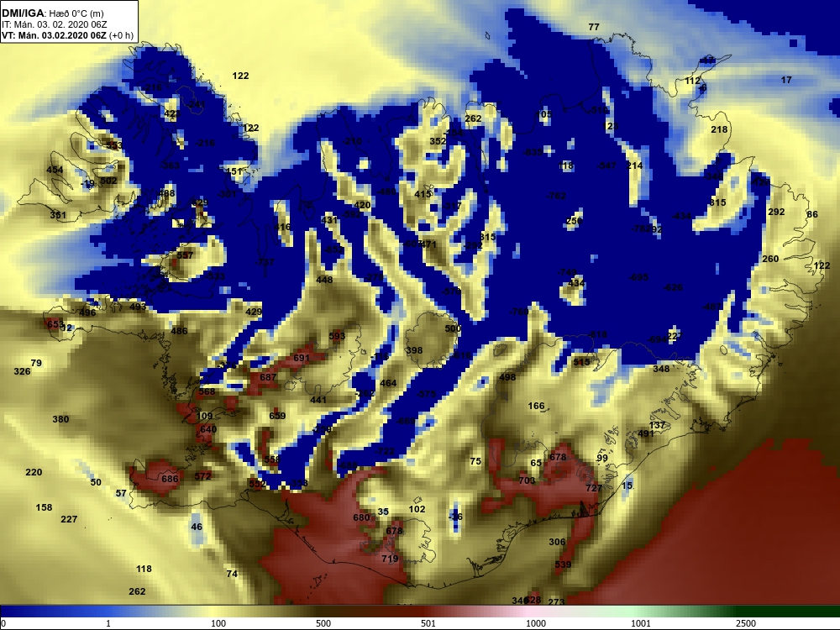
Task: Click the map value '77'
Action: [594, 27]
